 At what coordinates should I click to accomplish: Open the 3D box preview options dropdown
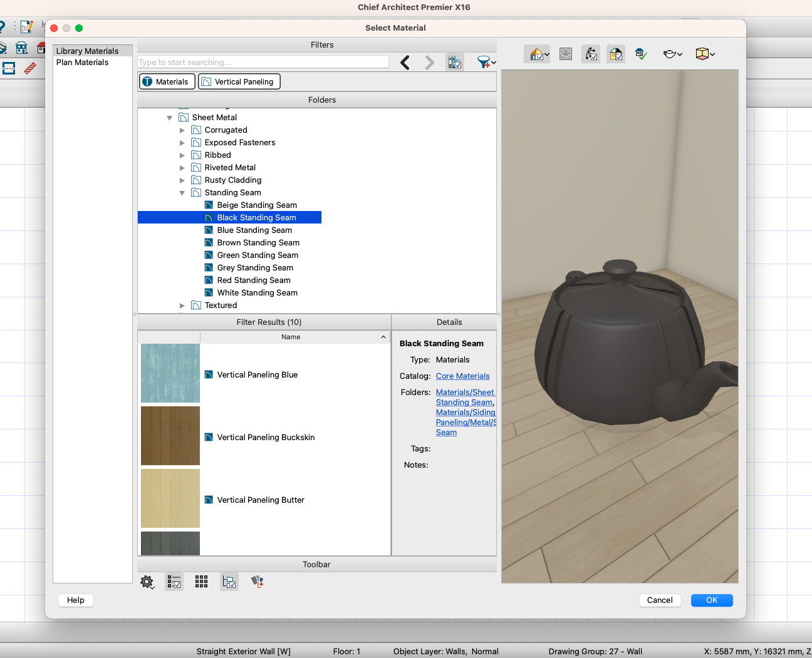(x=705, y=54)
